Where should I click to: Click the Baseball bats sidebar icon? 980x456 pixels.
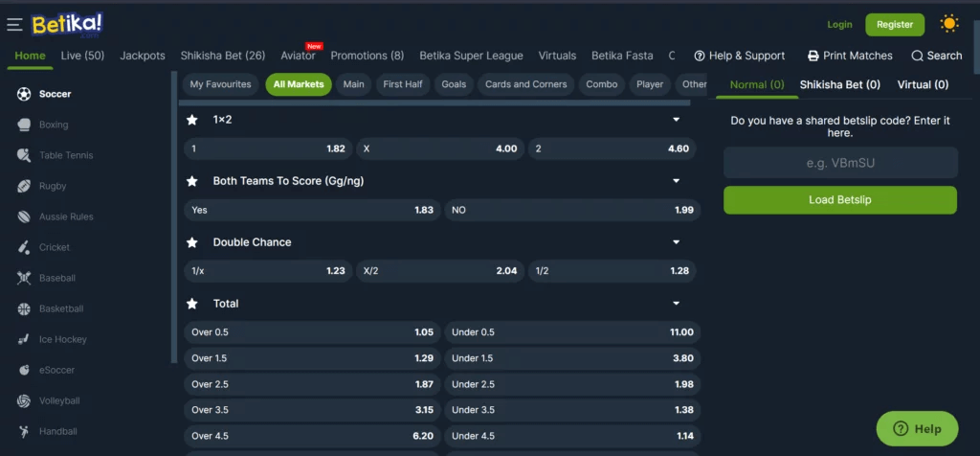(24, 278)
